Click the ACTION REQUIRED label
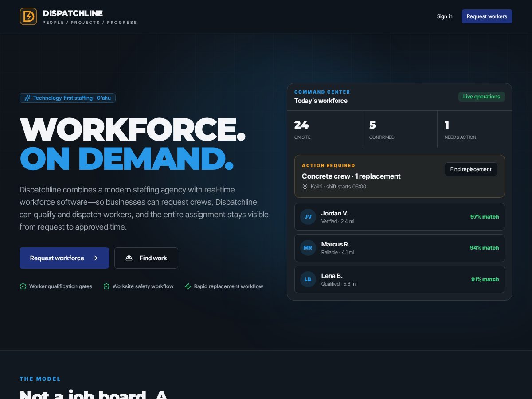Image resolution: width=532 pixels, height=399 pixels. (x=329, y=165)
